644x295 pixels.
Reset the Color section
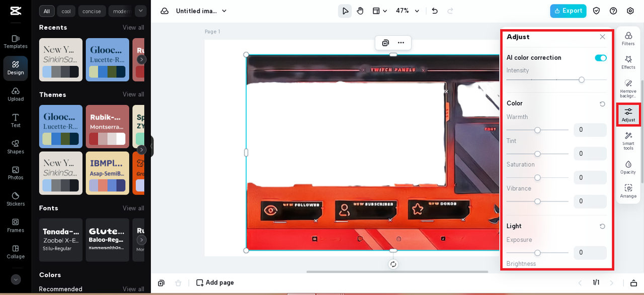(602, 104)
